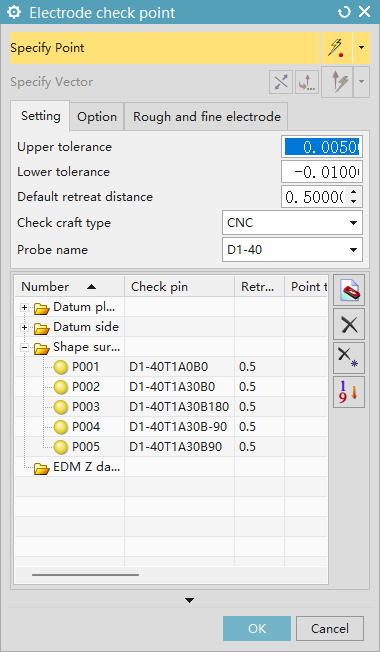Viewport: 380px width, 652px height.
Task: Open the Specify Point type dropdown arrow
Action: click(x=361, y=48)
